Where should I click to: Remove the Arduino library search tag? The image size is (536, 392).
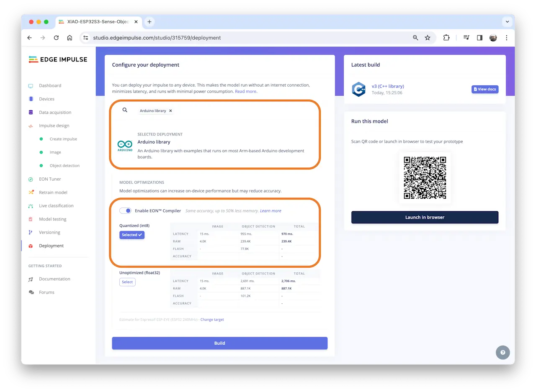tap(170, 111)
